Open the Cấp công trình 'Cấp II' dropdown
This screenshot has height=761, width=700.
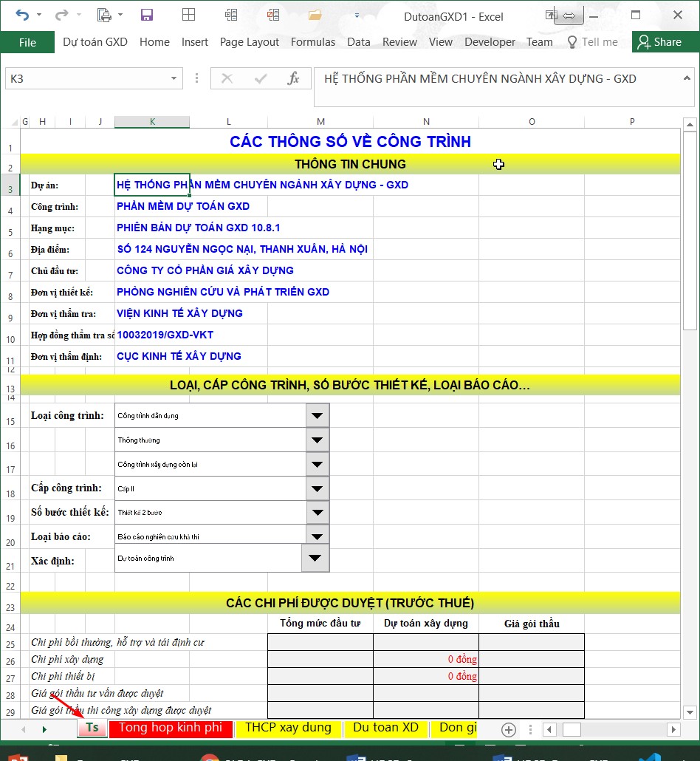[x=317, y=488]
